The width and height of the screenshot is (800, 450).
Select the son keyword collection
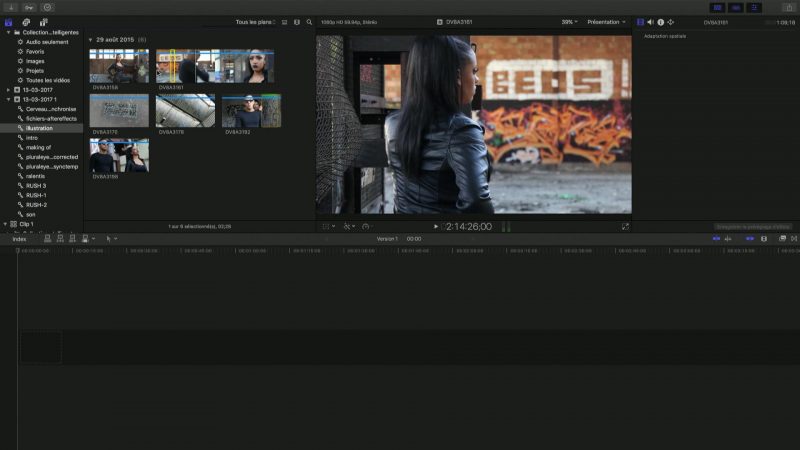tap(31, 214)
